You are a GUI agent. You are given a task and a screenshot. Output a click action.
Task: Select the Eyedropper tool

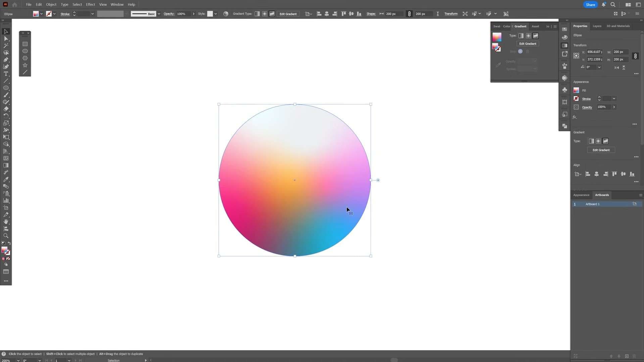click(x=6, y=179)
